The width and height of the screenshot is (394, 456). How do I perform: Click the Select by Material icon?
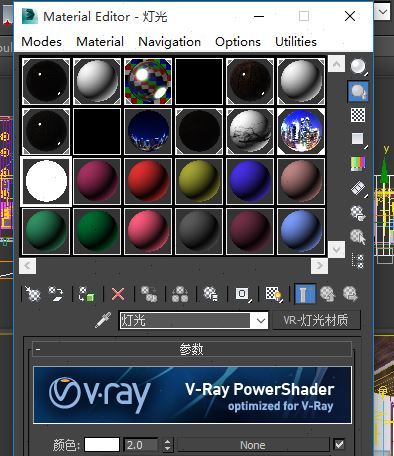pyautogui.click(x=358, y=237)
